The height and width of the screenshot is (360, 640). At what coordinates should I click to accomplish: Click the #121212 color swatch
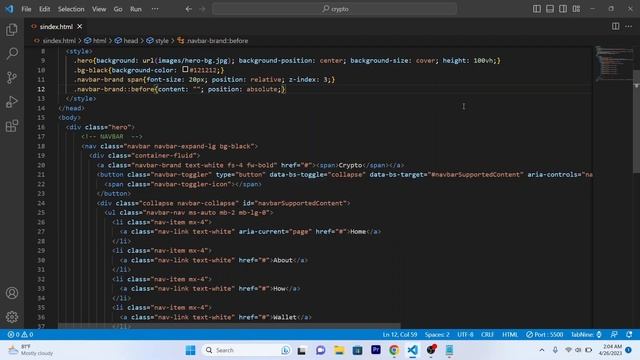pyautogui.click(x=185, y=70)
